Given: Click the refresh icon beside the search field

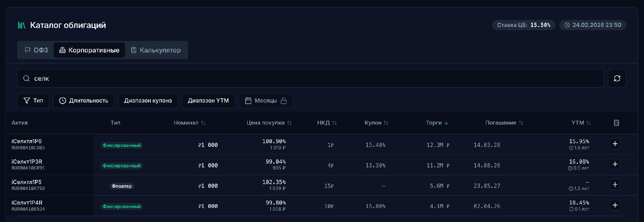Looking at the screenshot, I should point(617,78).
